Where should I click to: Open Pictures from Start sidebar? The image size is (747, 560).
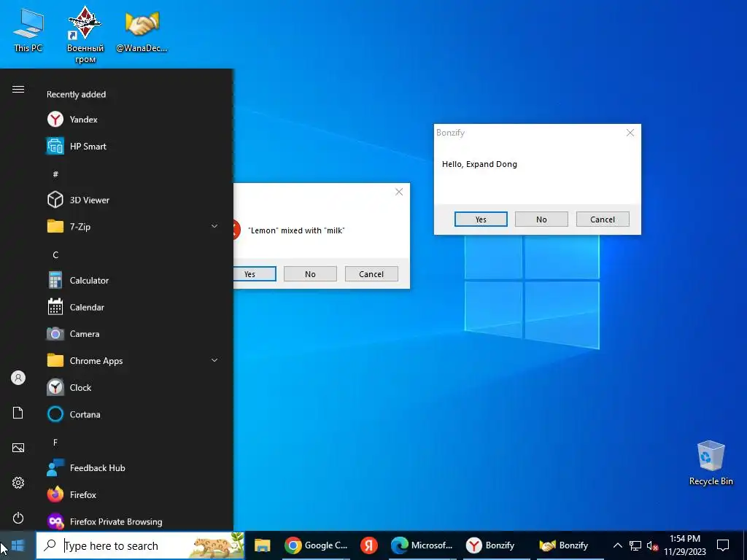(18, 448)
